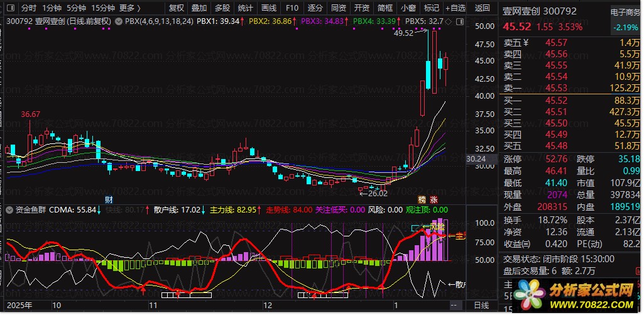This screenshot has height=315, width=644.
Task: Click 2025年 on time axis
Action: 19,305
